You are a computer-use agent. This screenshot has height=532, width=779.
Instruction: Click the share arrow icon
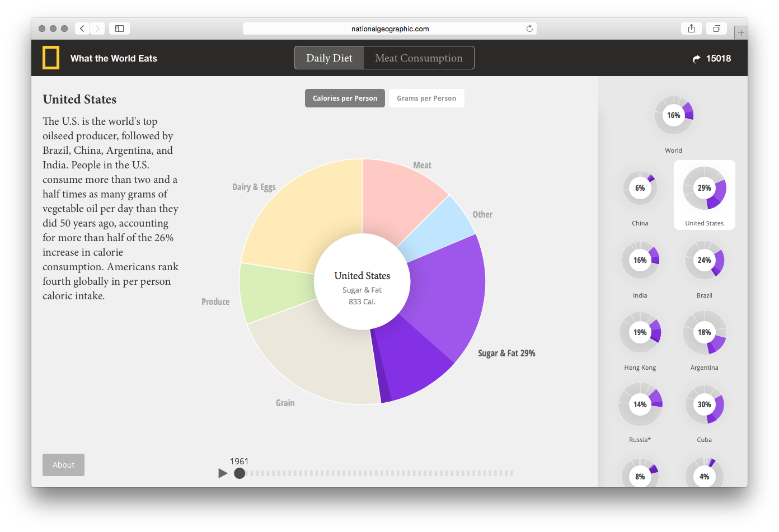pos(696,59)
